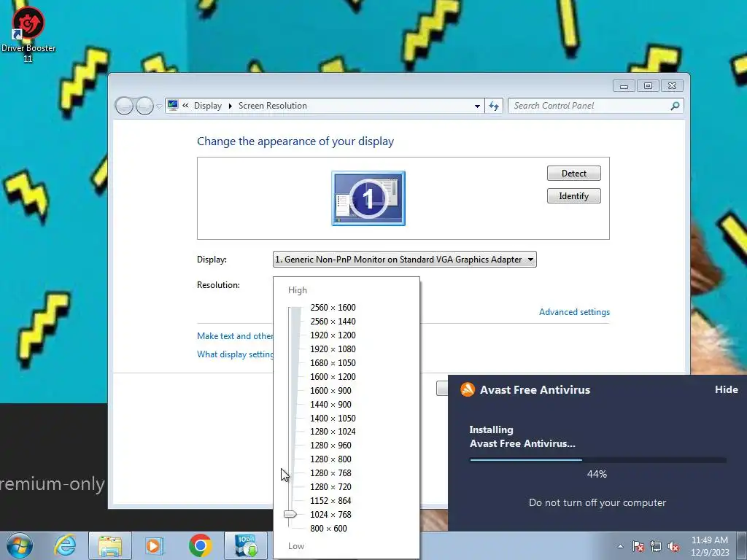Select 1600 × 1200 resolution

click(333, 377)
